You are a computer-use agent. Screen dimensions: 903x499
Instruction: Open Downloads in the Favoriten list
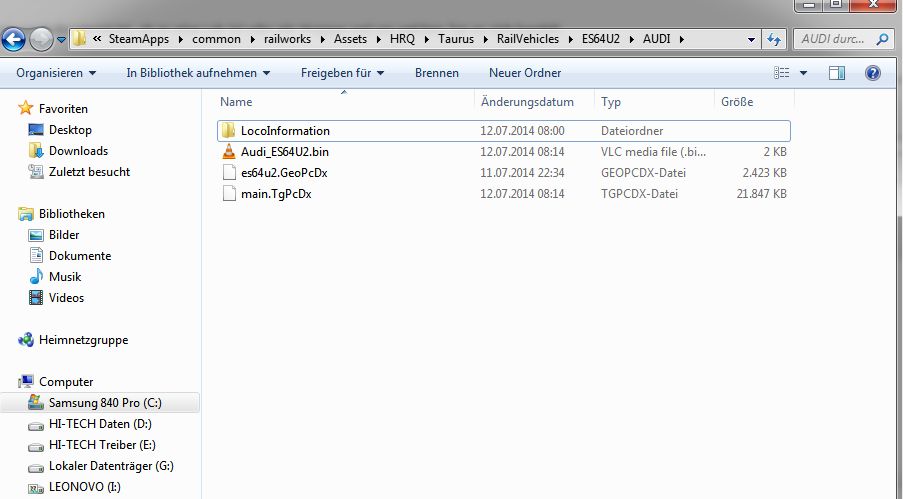(x=78, y=151)
